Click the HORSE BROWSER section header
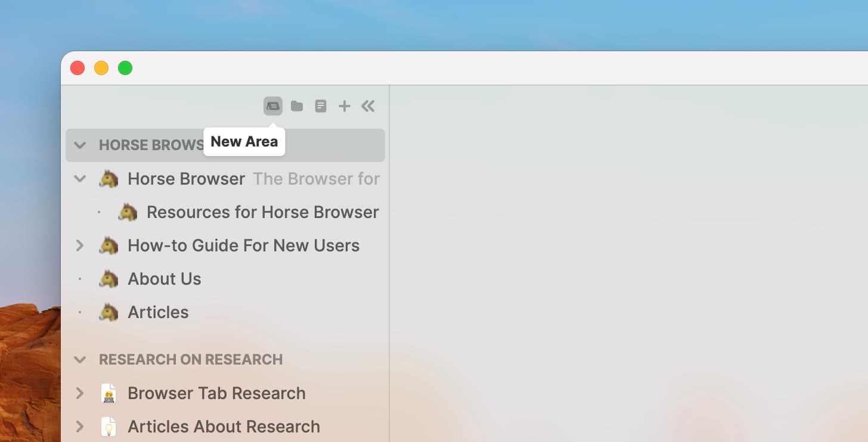The height and width of the screenshot is (442, 868). coord(151,145)
